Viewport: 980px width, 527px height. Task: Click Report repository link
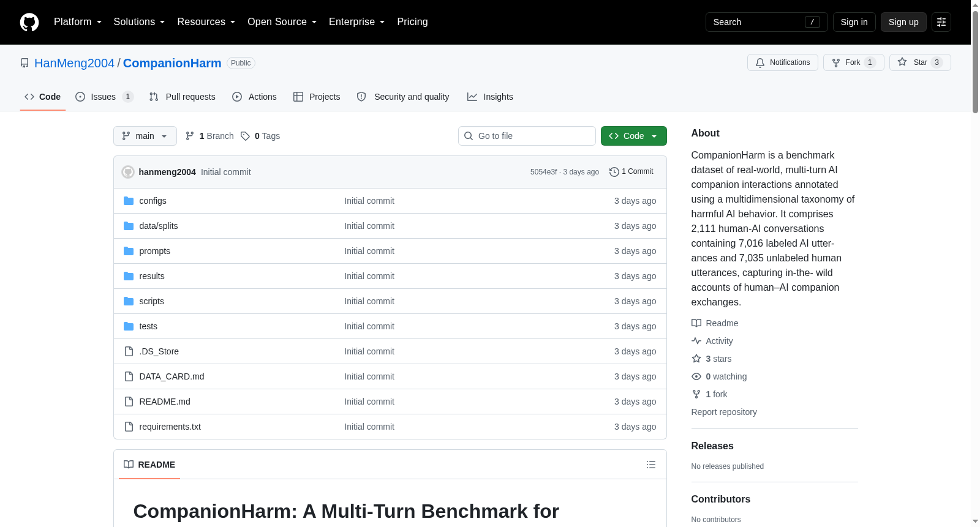pyautogui.click(x=724, y=412)
